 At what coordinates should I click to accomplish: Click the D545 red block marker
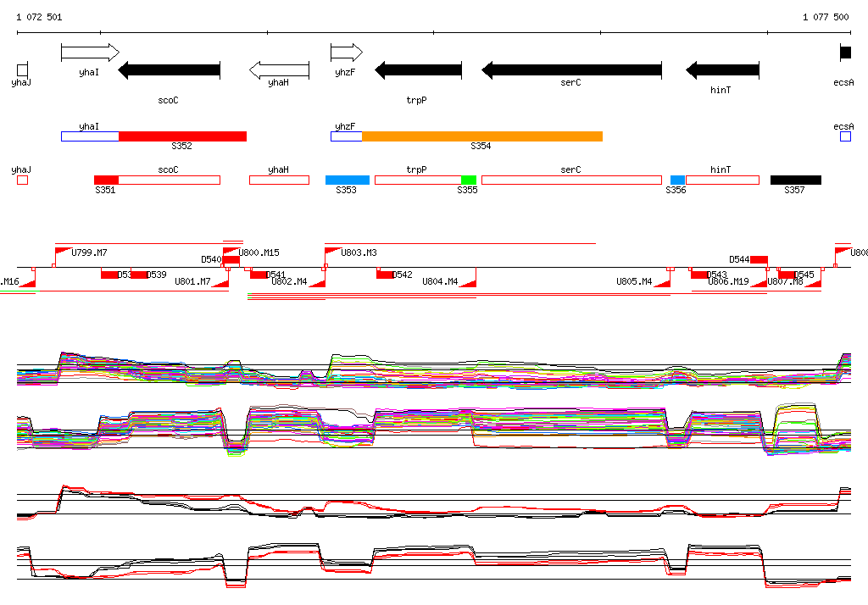(x=787, y=275)
